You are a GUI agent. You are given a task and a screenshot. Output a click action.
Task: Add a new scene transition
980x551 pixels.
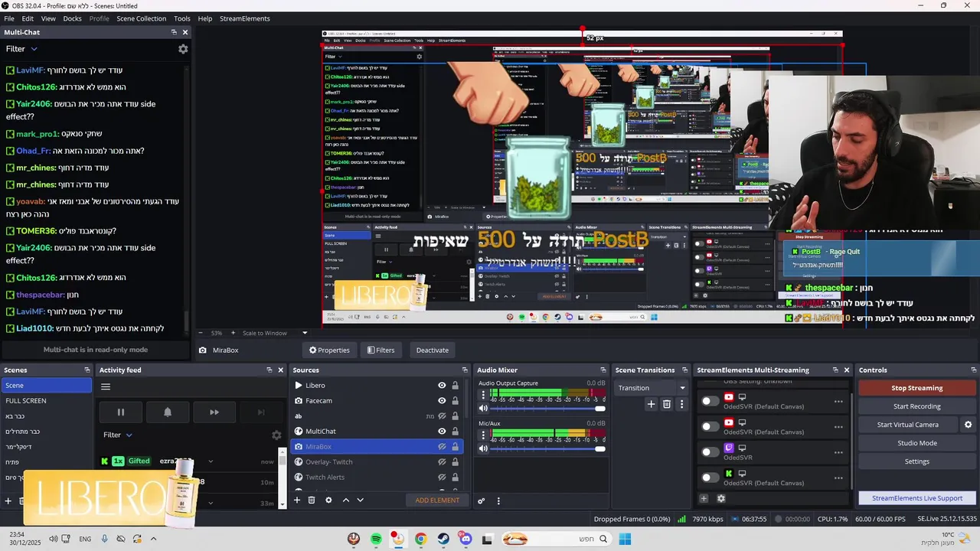coord(651,404)
